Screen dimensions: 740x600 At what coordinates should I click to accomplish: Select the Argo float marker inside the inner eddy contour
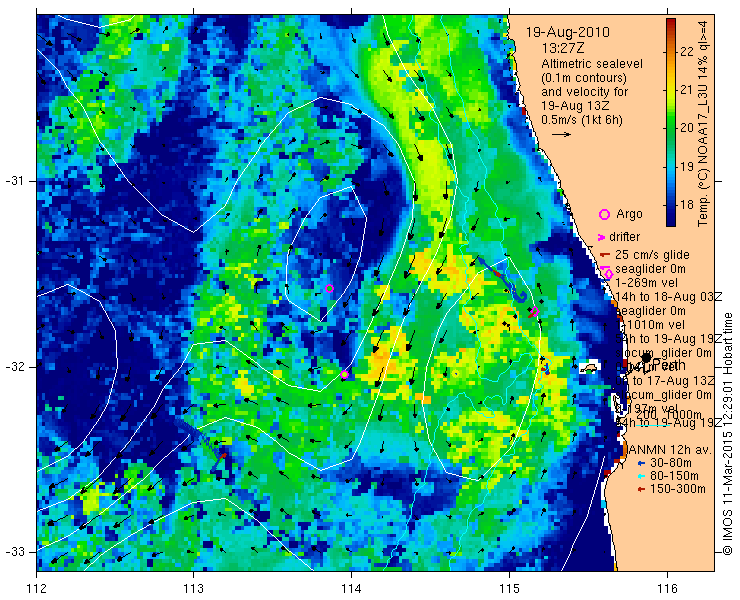tap(329, 288)
